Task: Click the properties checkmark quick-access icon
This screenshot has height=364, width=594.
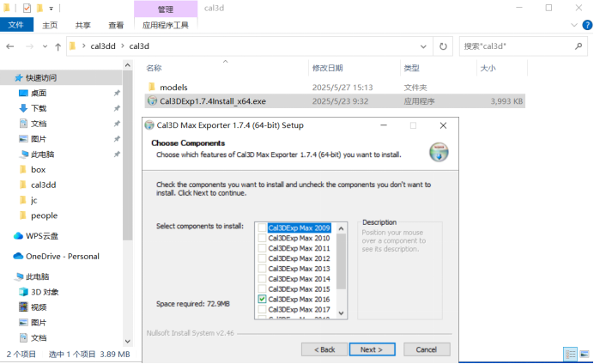Action: pos(27,8)
